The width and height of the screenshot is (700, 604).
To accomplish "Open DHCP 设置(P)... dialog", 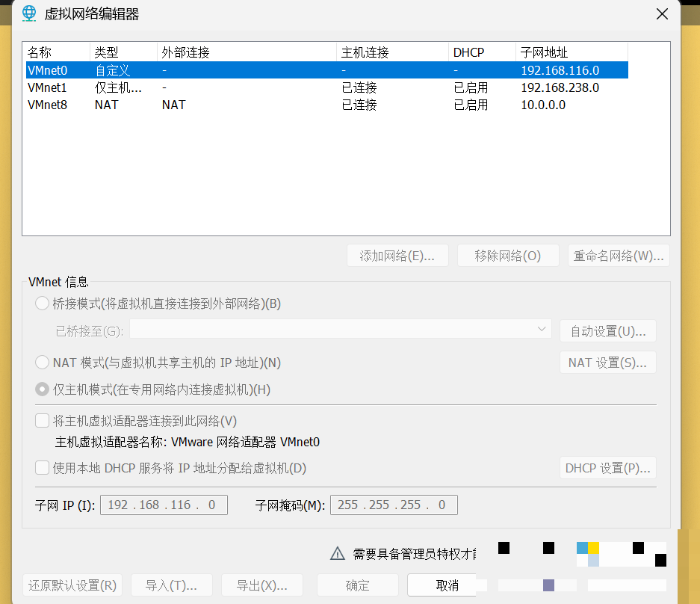I will (608, 468).
